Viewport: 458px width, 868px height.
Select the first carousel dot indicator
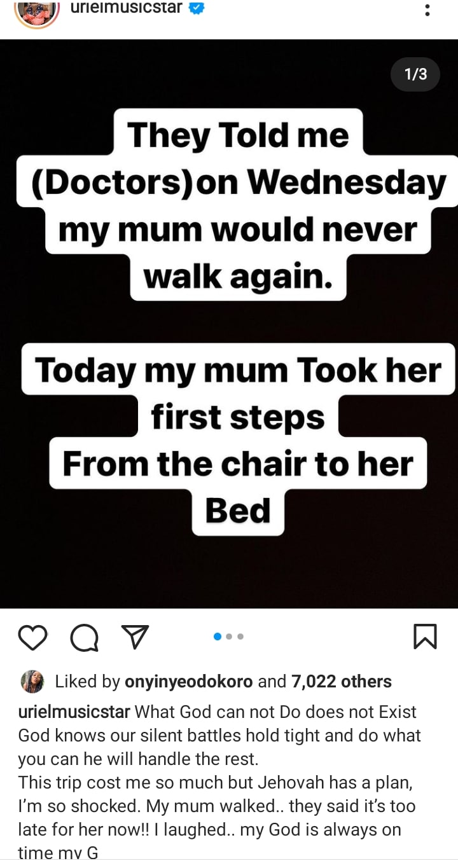218,637
